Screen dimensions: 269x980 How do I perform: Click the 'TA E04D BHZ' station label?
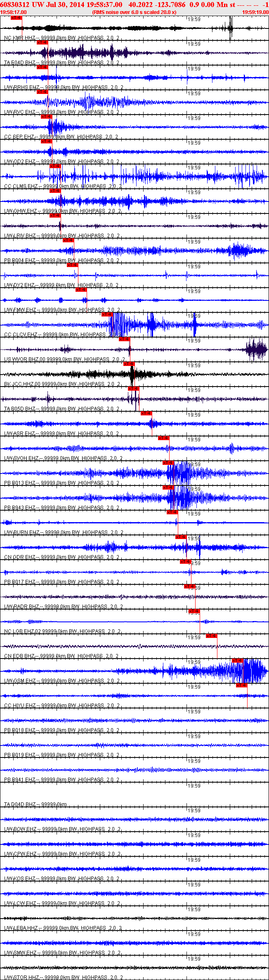tap(20, 63)
